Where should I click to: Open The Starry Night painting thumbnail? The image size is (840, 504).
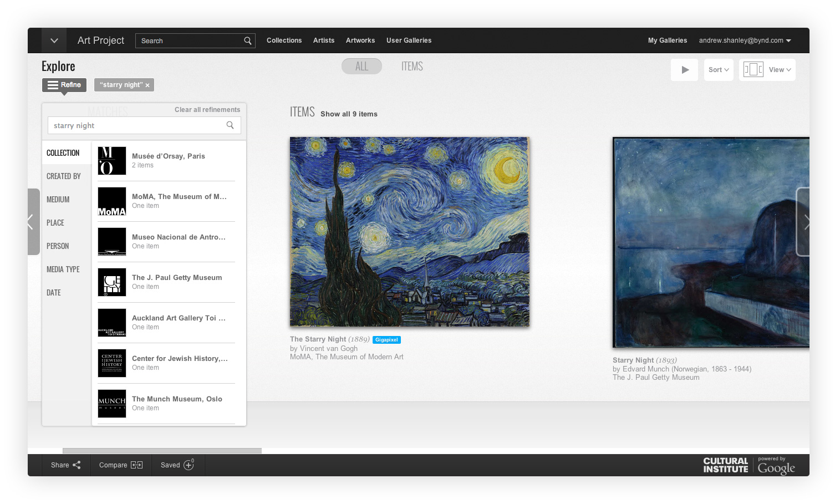(410, 232)
